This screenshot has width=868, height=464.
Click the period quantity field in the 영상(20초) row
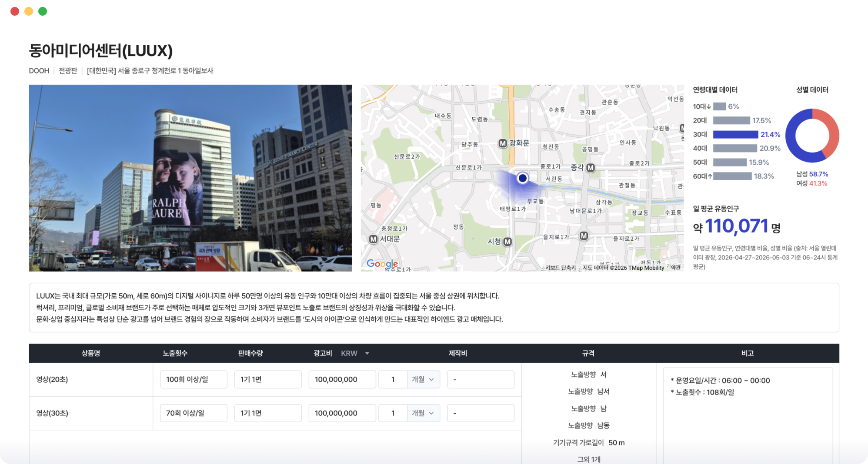pos(393,379)
